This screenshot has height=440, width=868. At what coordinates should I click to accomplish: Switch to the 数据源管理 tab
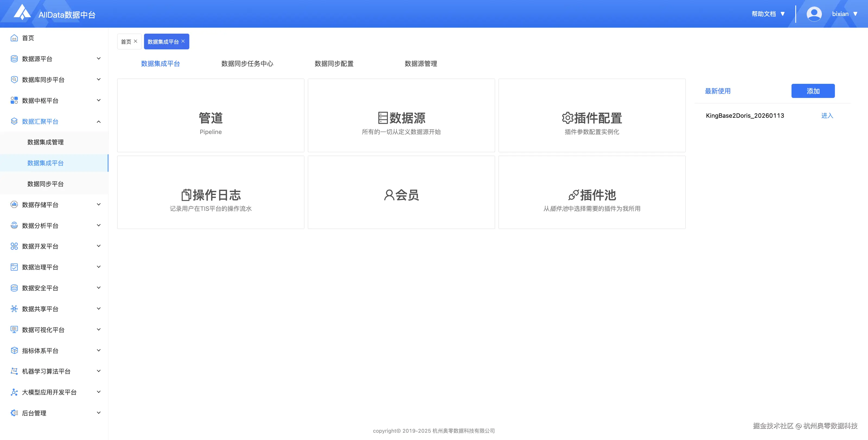click(x=420, y=64)
